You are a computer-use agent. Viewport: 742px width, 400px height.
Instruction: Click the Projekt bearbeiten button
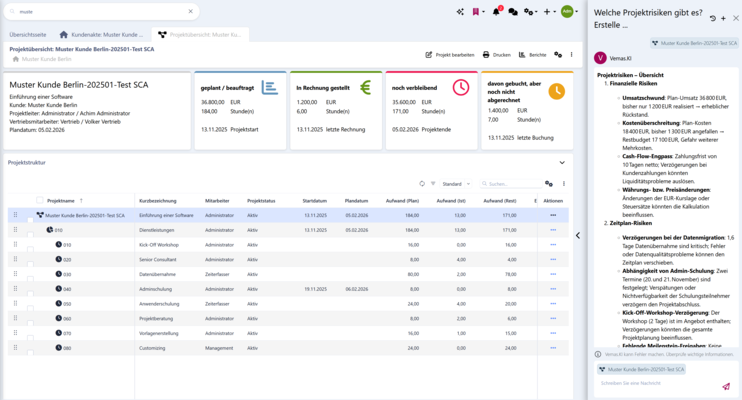[x=450, y=55]
